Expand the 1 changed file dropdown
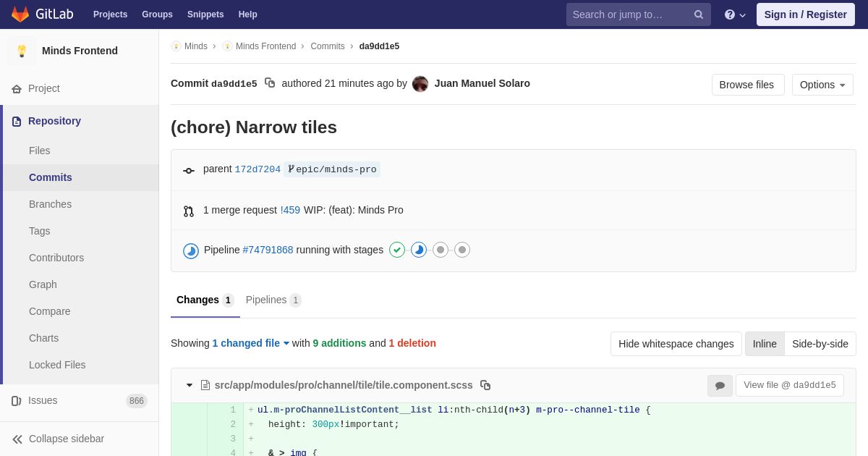The width and height of the screenshot is (868, 456). coord(250,343)
